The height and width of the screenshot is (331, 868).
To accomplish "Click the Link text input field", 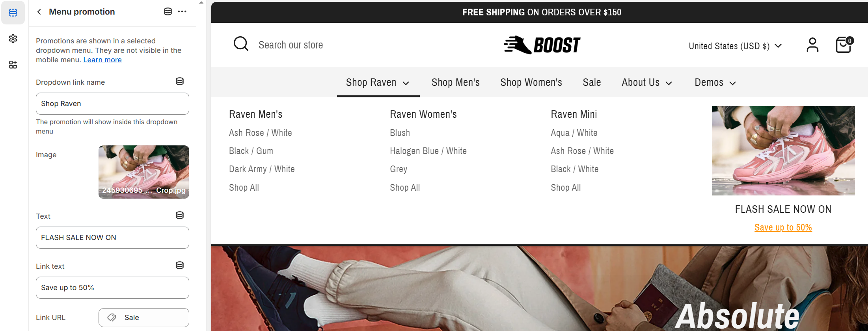I will [x=112, y=288].
